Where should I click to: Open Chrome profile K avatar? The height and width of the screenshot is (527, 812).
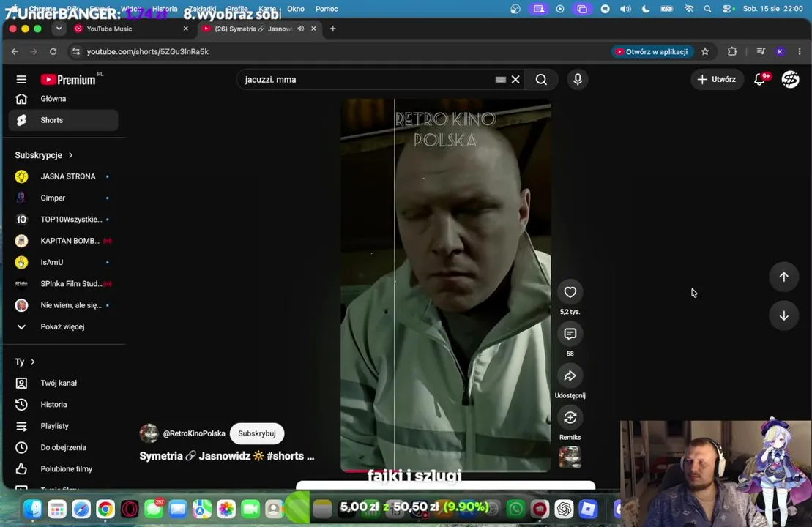(x=780, y=51)
